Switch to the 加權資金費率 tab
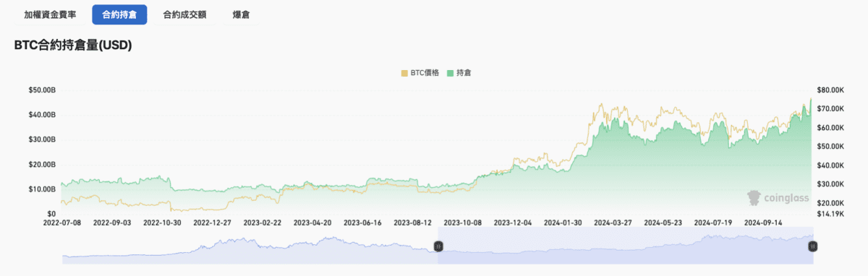This screenshot has height=276, width=868. coord(50,14)
